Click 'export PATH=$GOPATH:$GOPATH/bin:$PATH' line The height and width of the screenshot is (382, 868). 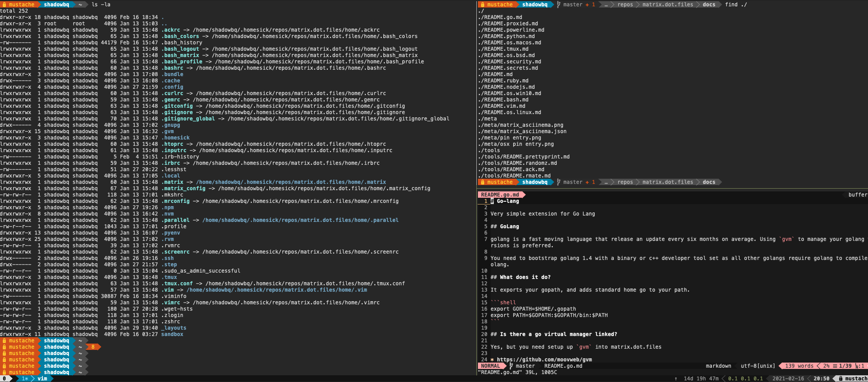(x=549, y=315)
